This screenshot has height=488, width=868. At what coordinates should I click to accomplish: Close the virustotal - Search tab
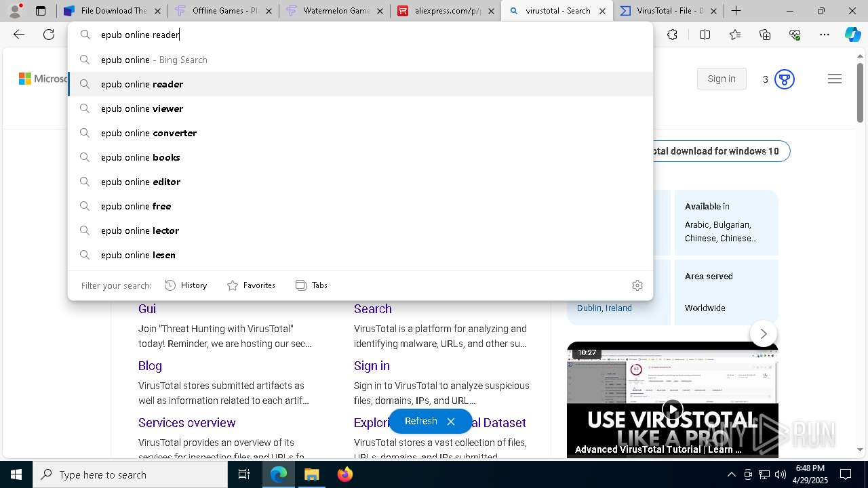point(602,11)
